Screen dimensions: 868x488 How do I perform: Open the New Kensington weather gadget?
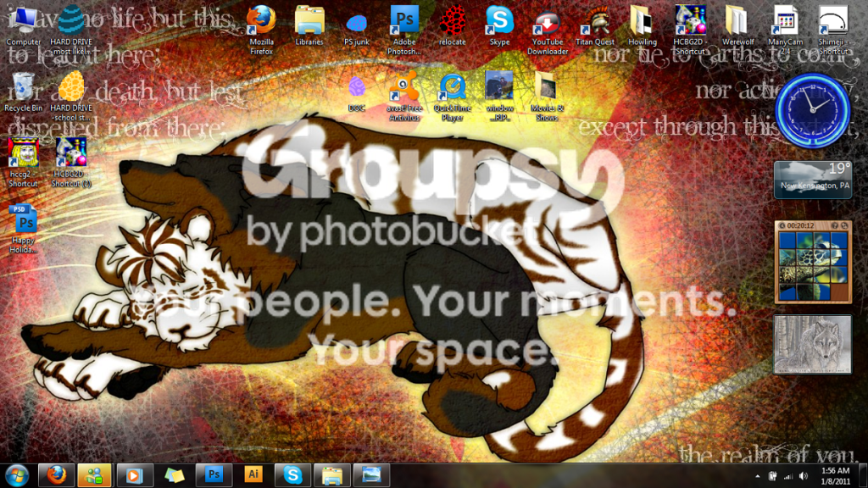pos(813,180)
